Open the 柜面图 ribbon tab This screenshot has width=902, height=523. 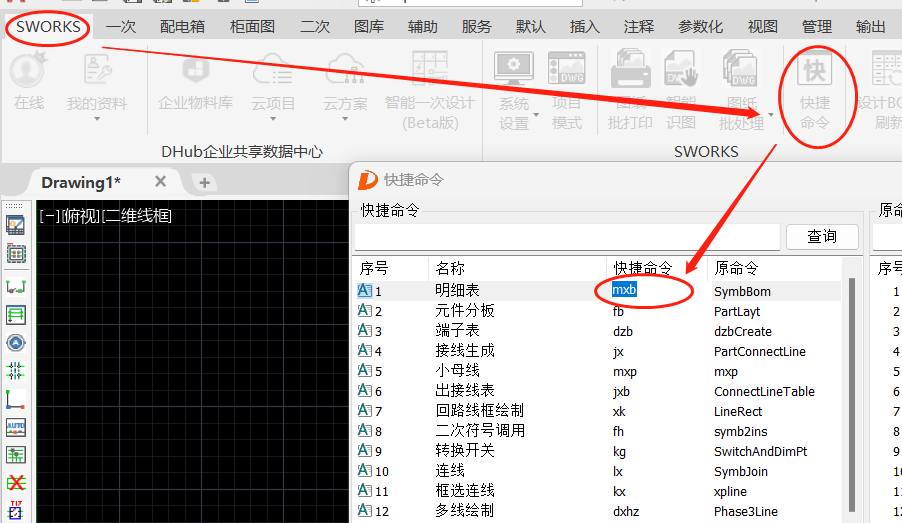(x=252, y=26)
